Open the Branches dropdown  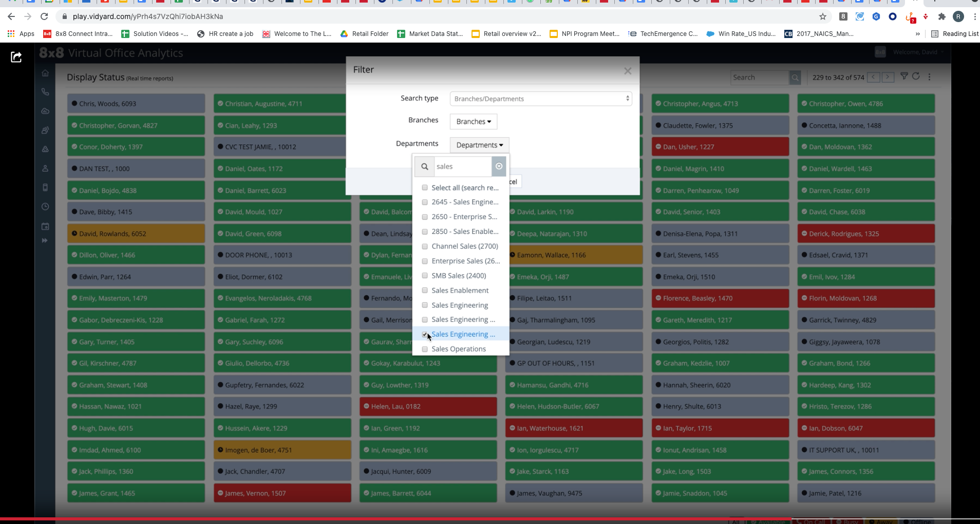click(x=474, y=122)
